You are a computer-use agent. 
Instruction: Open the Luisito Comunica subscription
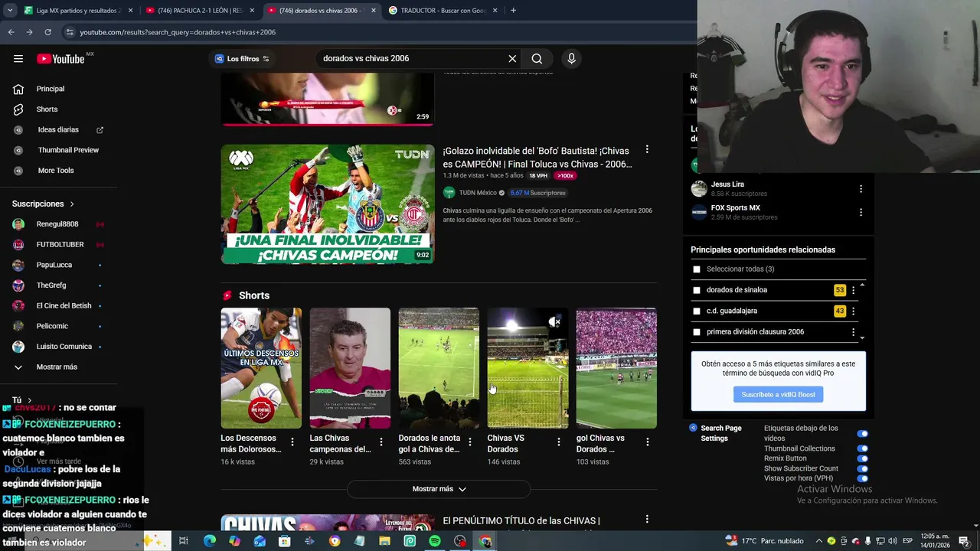(64, 347)
